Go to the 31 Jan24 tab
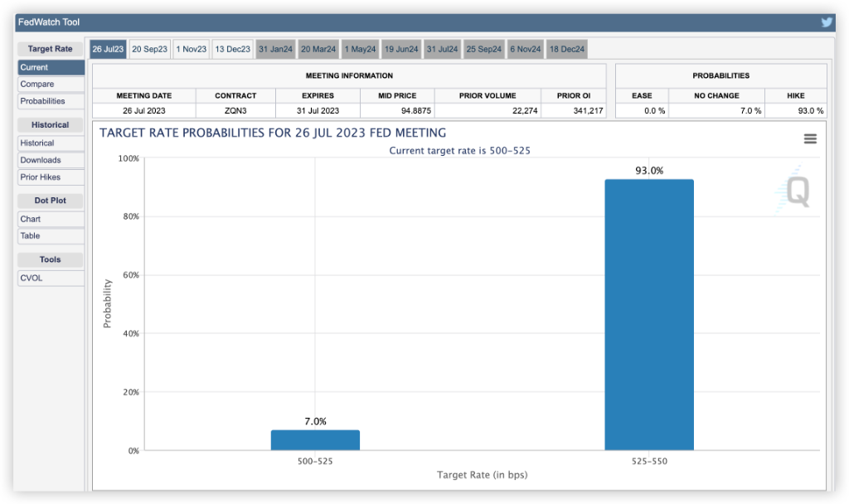This screenshot has height=504, width=849. pos(275,49)
